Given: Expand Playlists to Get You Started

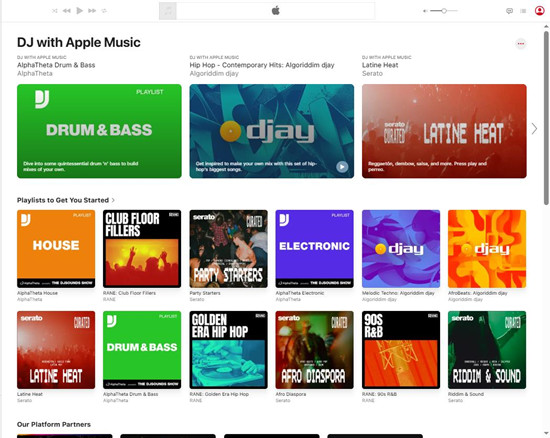Looking at the screenshot, I should click(66, 200).
